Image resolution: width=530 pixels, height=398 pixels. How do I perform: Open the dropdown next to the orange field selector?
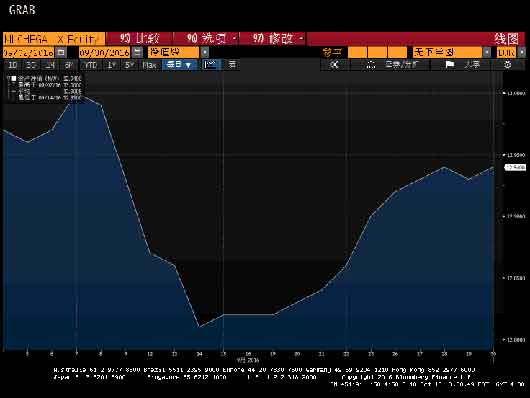click(x=204, y=52)
